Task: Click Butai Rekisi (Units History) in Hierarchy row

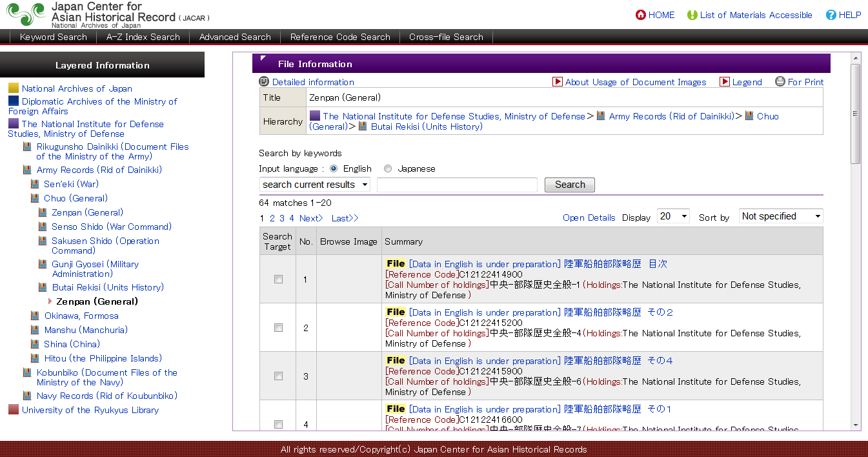Action: pyautogui.click(x=427, y=127)
